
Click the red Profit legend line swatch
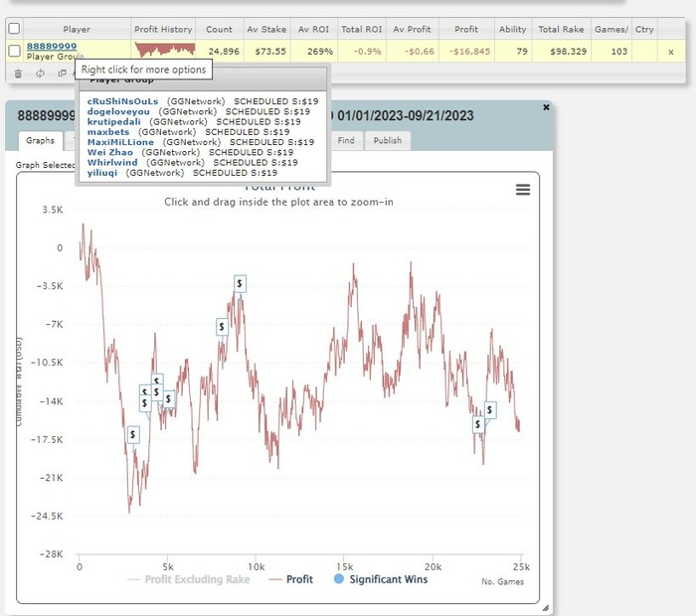[x=275, y=579]
